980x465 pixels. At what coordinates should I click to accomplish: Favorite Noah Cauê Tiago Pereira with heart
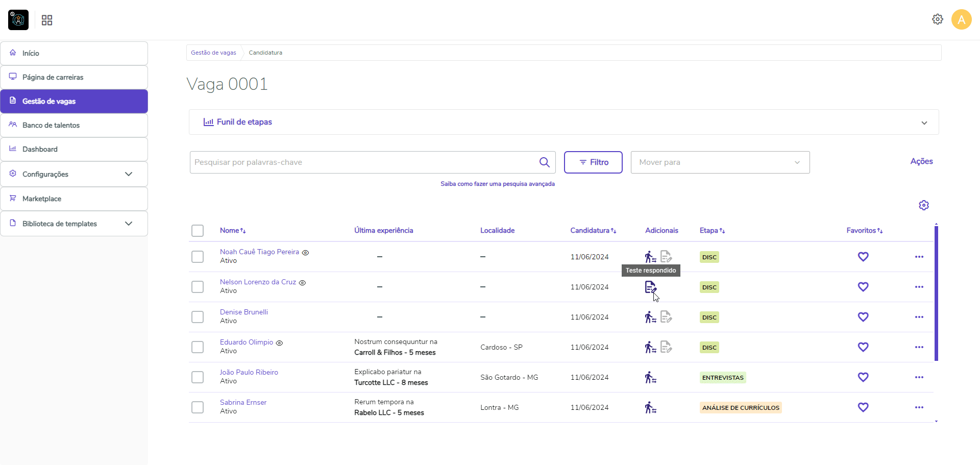[x=863, y=257]
